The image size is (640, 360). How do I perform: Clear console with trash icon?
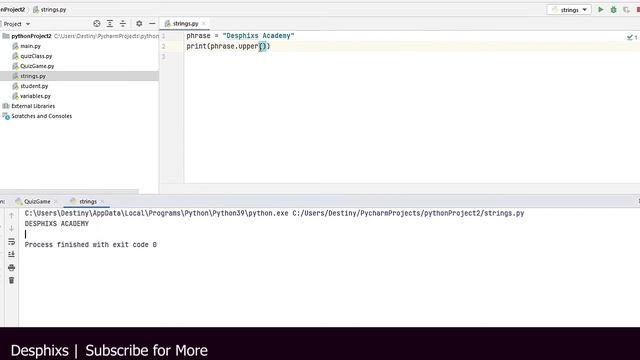(11, 280)
